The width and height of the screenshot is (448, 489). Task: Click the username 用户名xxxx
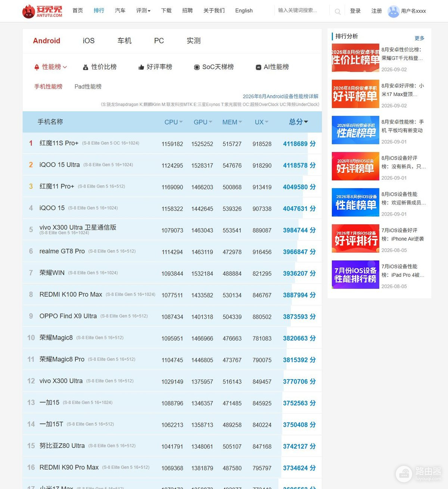(x=414, y=11)
